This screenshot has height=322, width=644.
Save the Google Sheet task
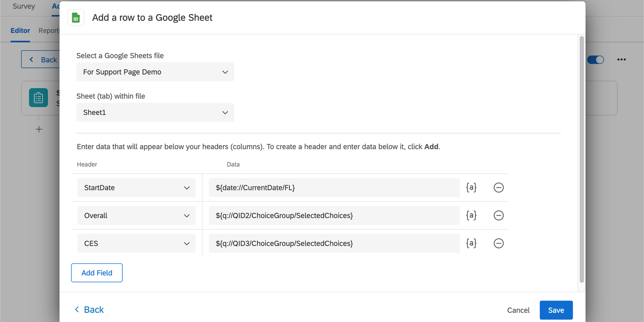(556, 310)
